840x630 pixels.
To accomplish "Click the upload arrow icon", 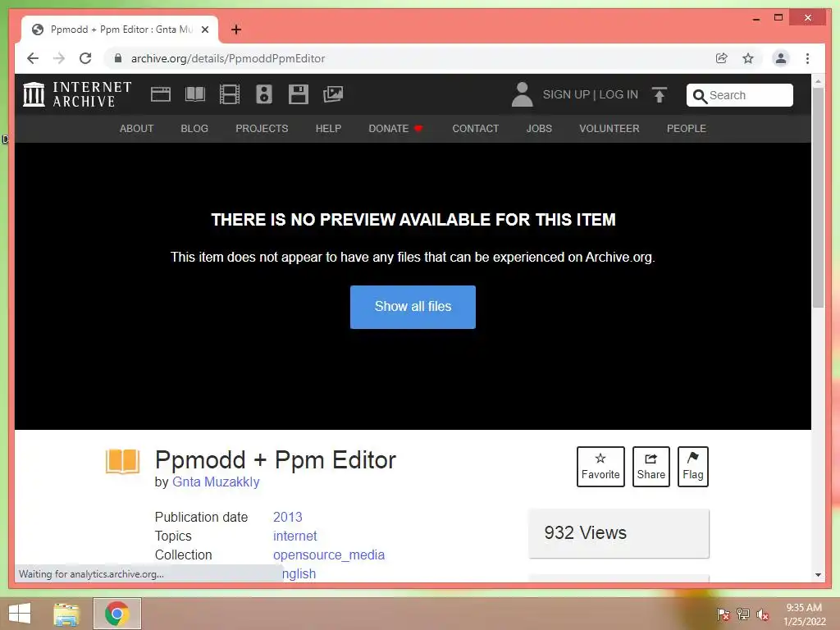I will 660,95.
